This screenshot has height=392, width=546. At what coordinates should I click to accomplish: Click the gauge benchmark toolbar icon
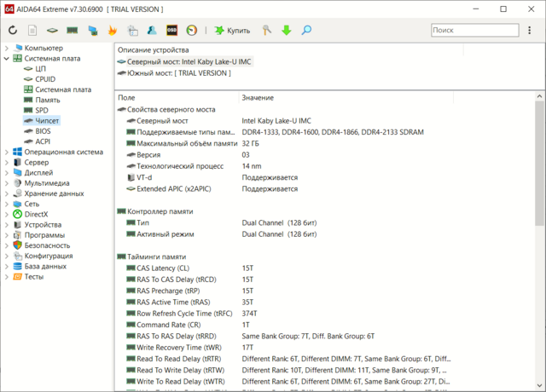192,31
